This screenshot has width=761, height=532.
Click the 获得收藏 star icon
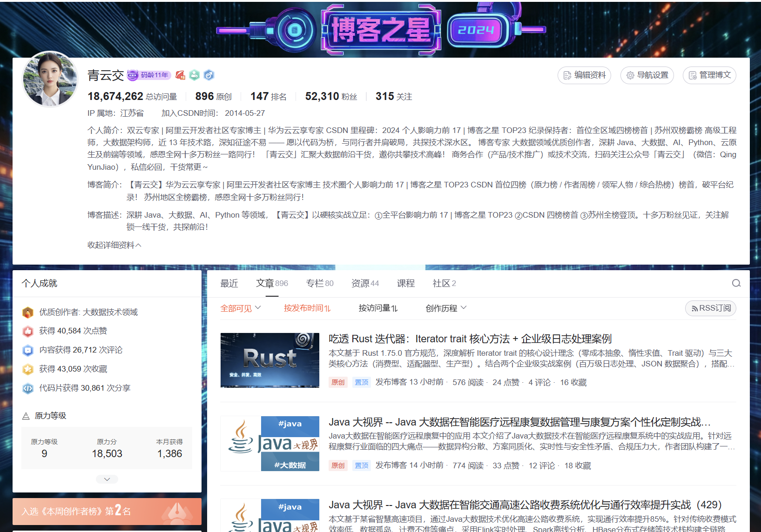(28, 369)
